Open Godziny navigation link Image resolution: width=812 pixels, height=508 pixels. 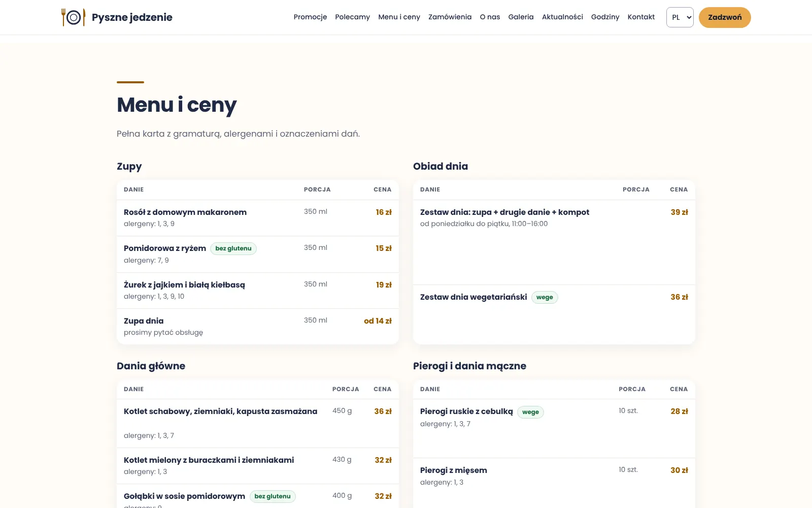605,17
